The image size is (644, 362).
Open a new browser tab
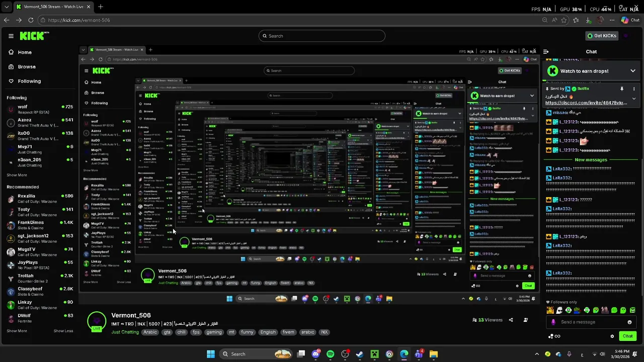click(100, 7)
